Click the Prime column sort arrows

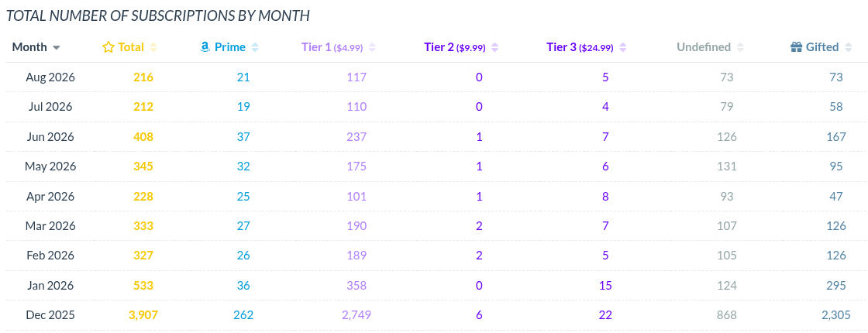255,47
